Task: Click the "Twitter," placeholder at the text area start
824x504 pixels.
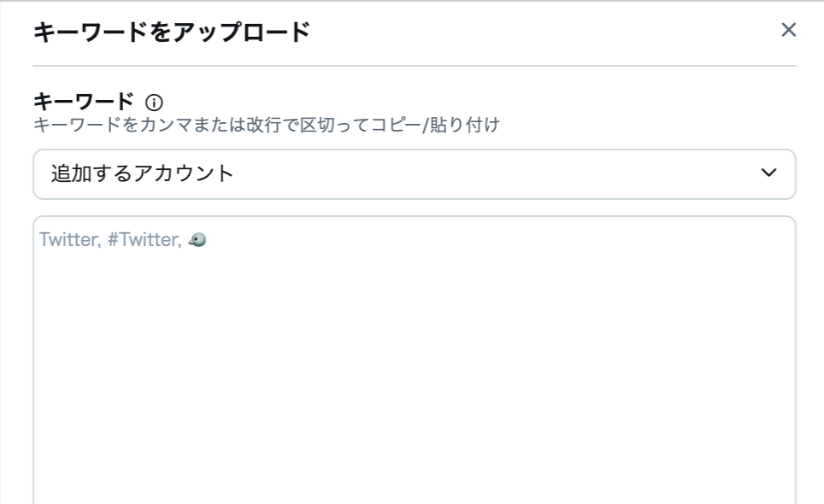Action: coord(70,241)
